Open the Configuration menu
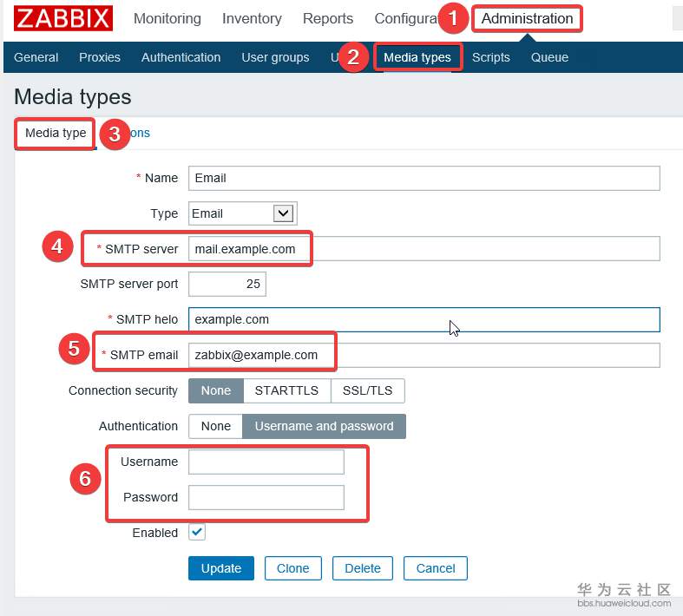 coord(406,18)
